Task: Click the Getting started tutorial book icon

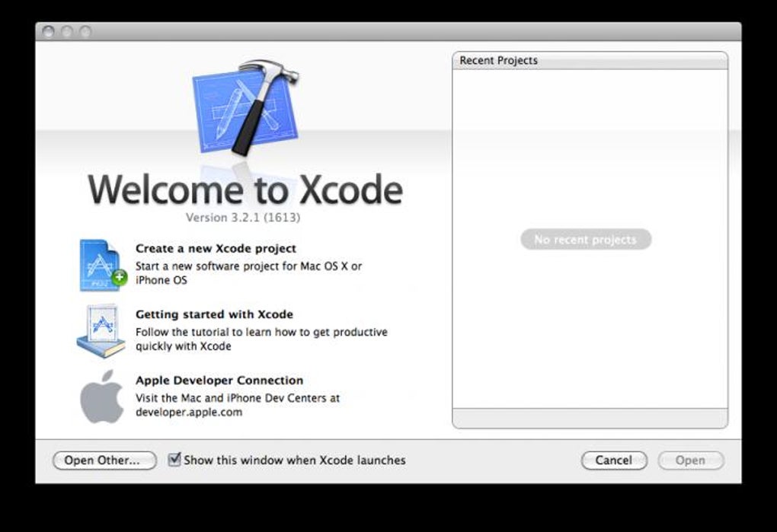Action: pyautogui.click(x=101, y=330)
